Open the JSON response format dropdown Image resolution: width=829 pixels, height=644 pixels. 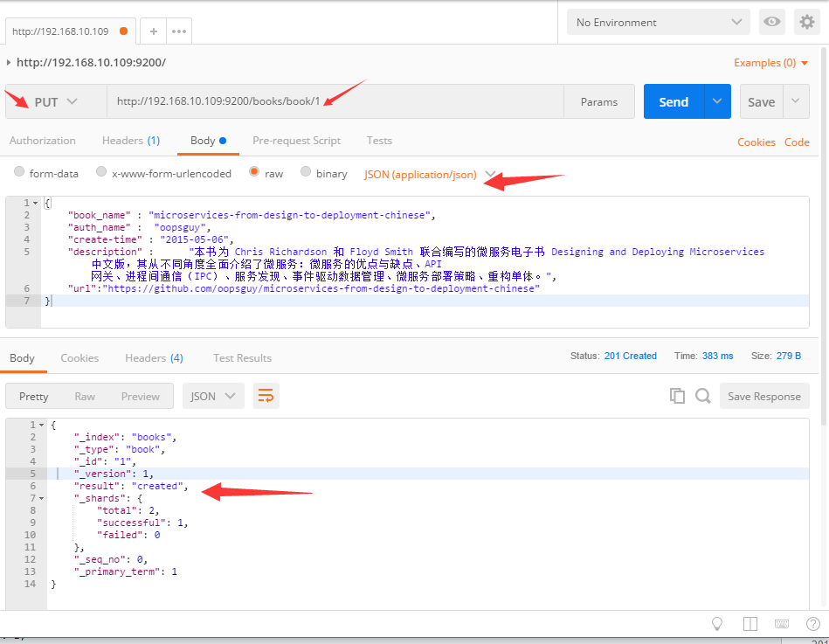[213, 396]
